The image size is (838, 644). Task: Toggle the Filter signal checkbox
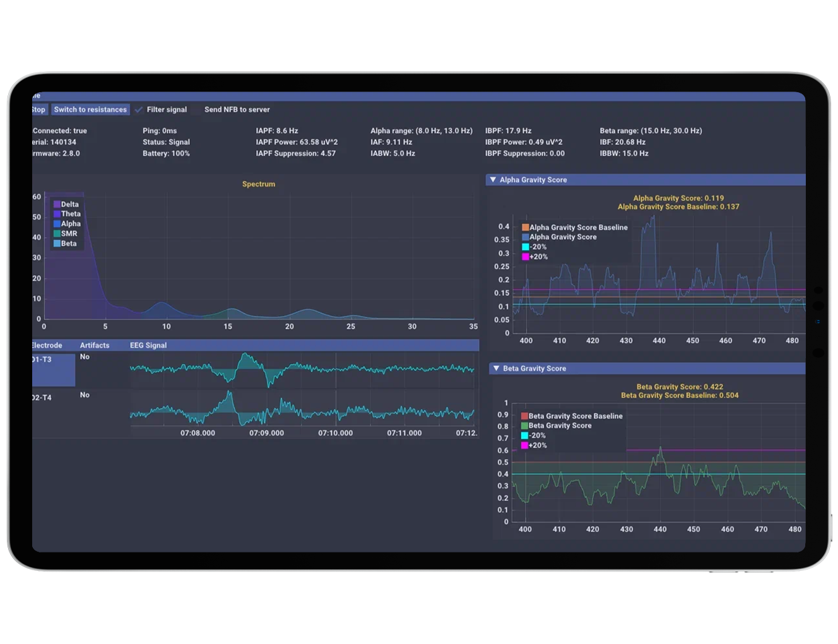139,110
